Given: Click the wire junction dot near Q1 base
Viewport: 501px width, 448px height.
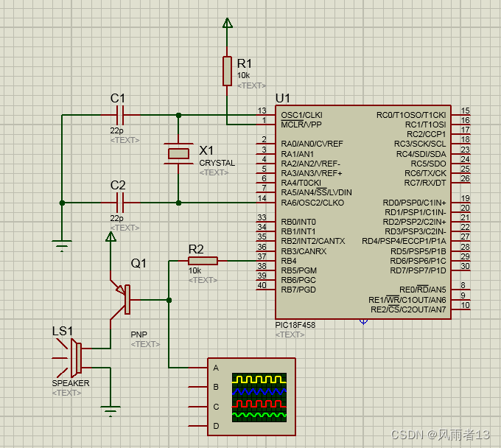Looking at the screenshot, I should 169,300.
